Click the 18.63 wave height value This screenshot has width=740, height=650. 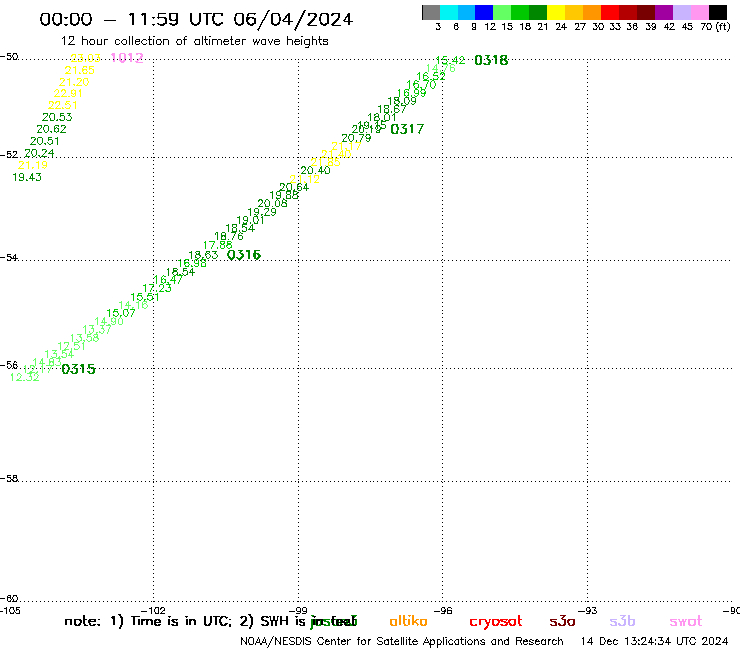coord(203,255)
